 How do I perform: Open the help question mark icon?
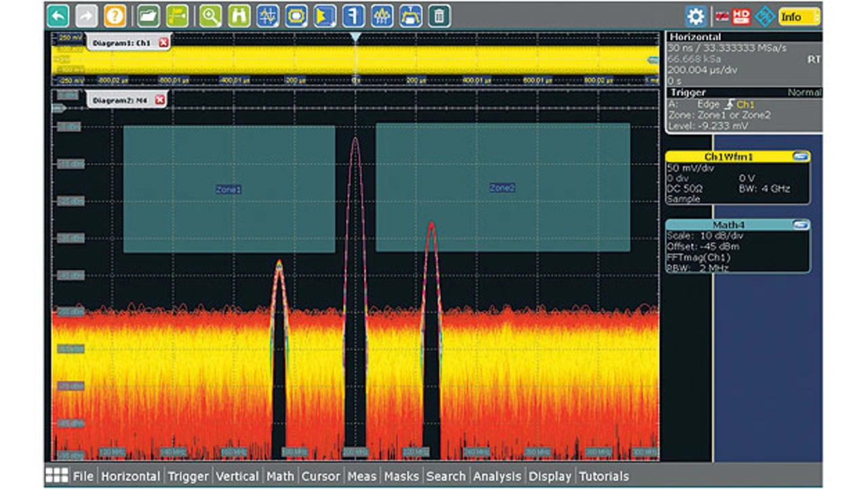(115, 16)
